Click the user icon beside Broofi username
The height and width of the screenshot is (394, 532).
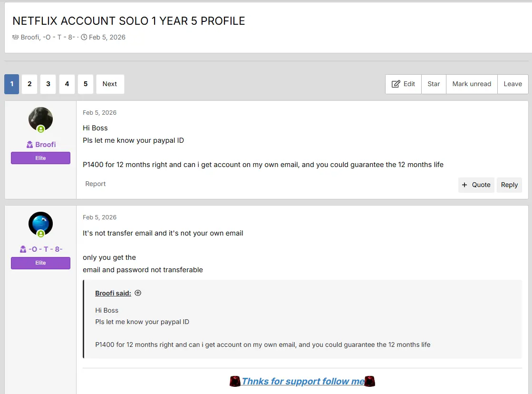pyautogui.click(x=29, y=145)
